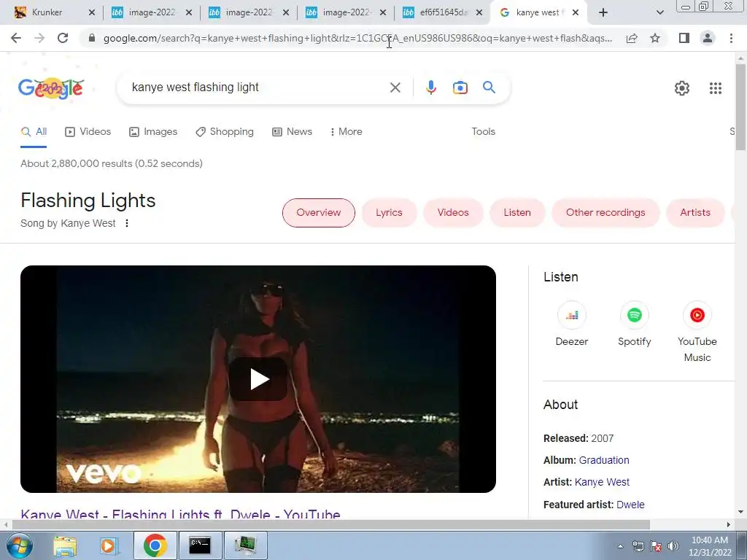
Task: Open the Chrome profile avatar
Action: click(x=708, y=38)
